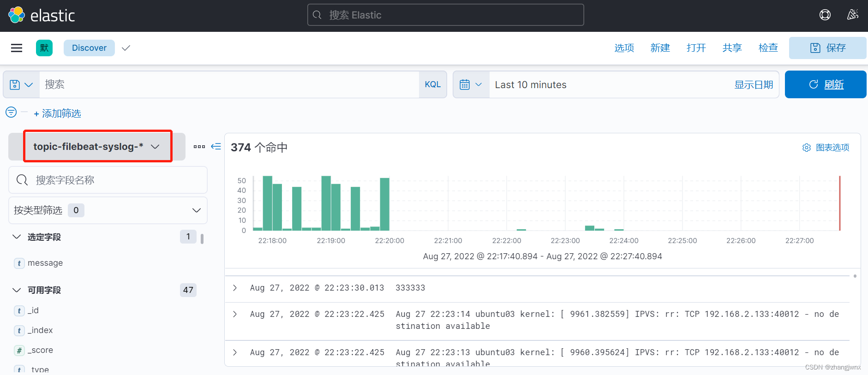
Task: Select the _index field
Action: pyautogui.click(x=40, y=330)
